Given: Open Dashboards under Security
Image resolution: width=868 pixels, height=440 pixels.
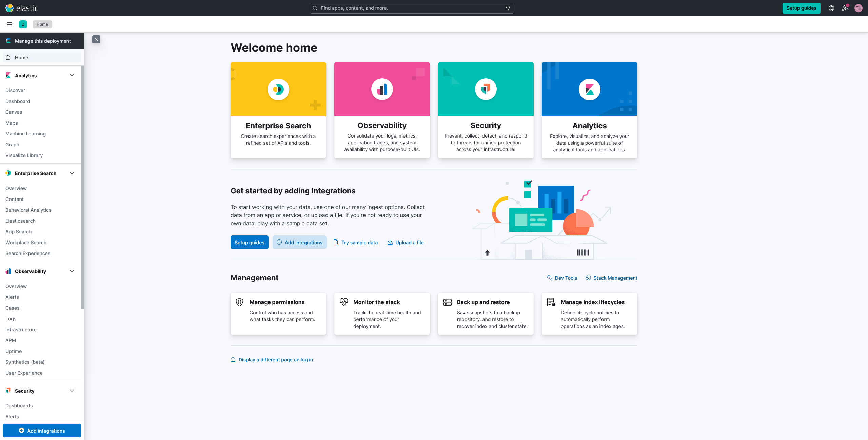Looking at the screenshot, I should coord(19,406).
